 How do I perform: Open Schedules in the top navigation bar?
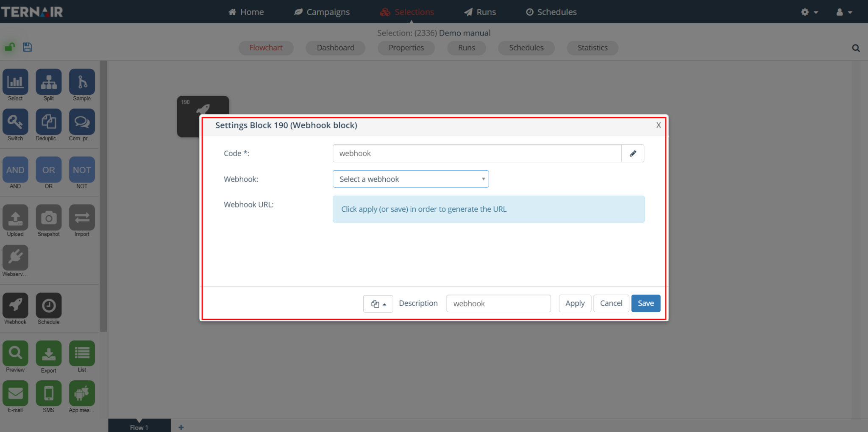coord(551,12)
